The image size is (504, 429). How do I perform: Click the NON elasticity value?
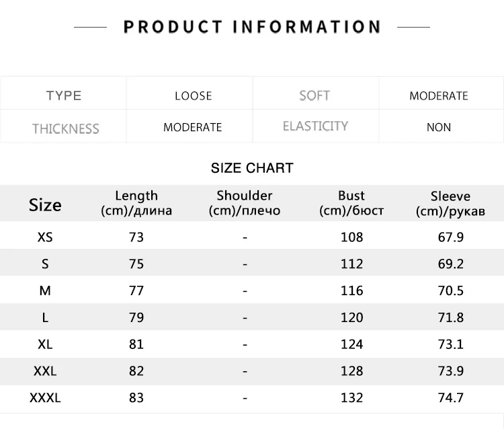439,127
